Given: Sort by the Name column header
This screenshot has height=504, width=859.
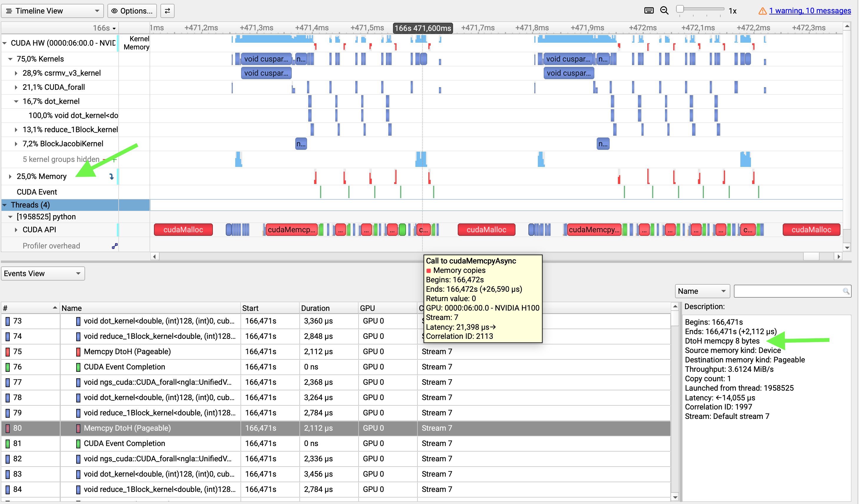Looking at the screenshot, I should coord(150,308).
